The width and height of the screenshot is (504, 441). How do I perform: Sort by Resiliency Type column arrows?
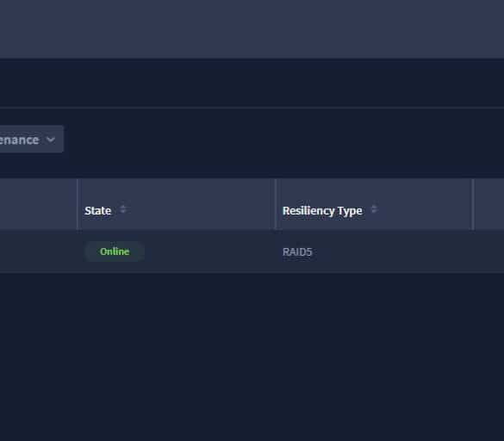(374, 209)
